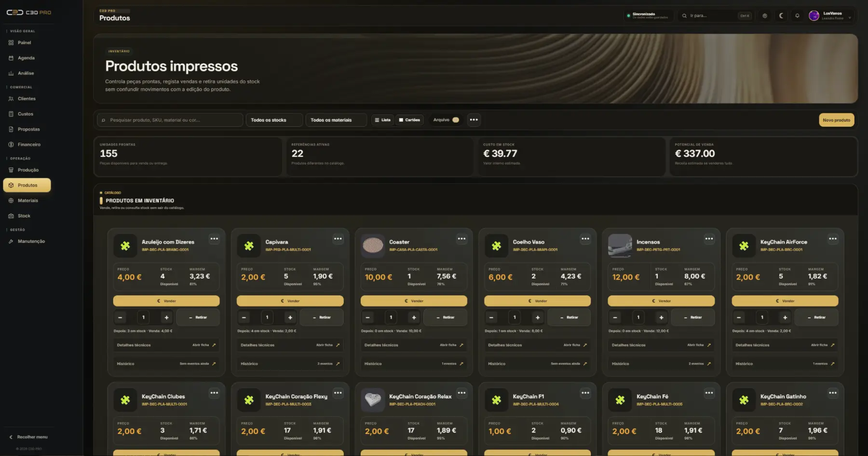868x456 pixels.
Task: Open three-dot menu on Capivara card
Action: pos(338,239)
